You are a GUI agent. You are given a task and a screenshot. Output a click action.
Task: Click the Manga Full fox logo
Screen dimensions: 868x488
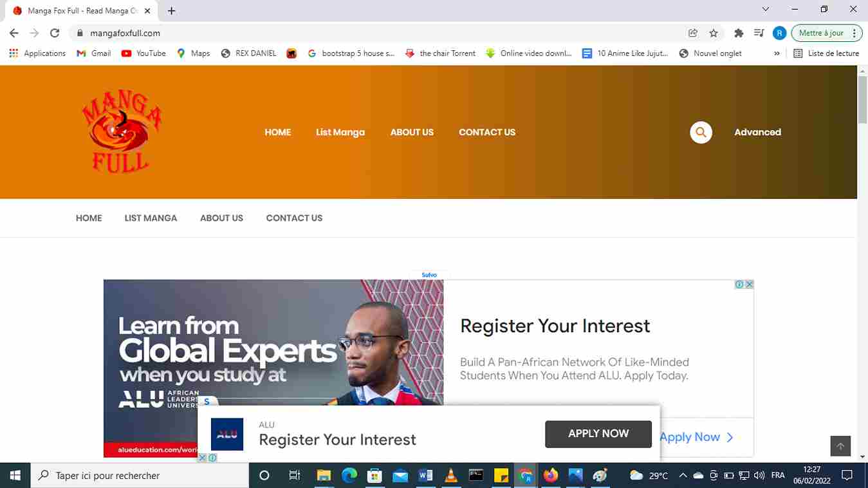[x=122, y=131]
